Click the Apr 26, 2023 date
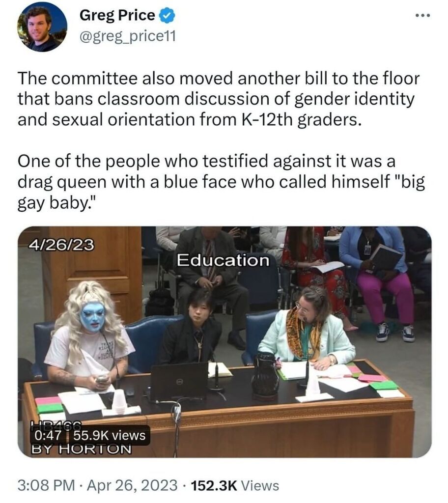 (132, 485)
